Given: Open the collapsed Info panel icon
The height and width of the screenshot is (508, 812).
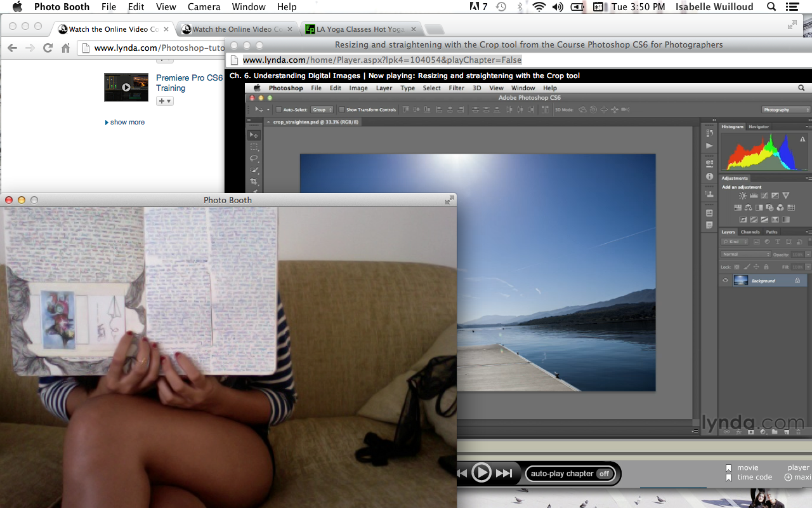Looking at the screenshot, I should (709, 177).
